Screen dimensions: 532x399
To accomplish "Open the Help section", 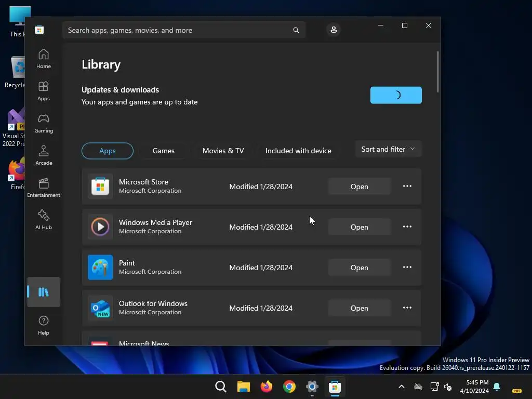I will point(44,325).
